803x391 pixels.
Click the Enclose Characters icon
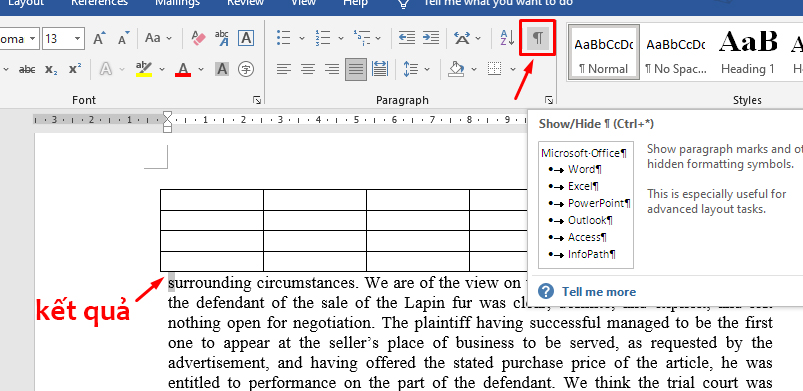pyautogui.click(x=246, y=69)
